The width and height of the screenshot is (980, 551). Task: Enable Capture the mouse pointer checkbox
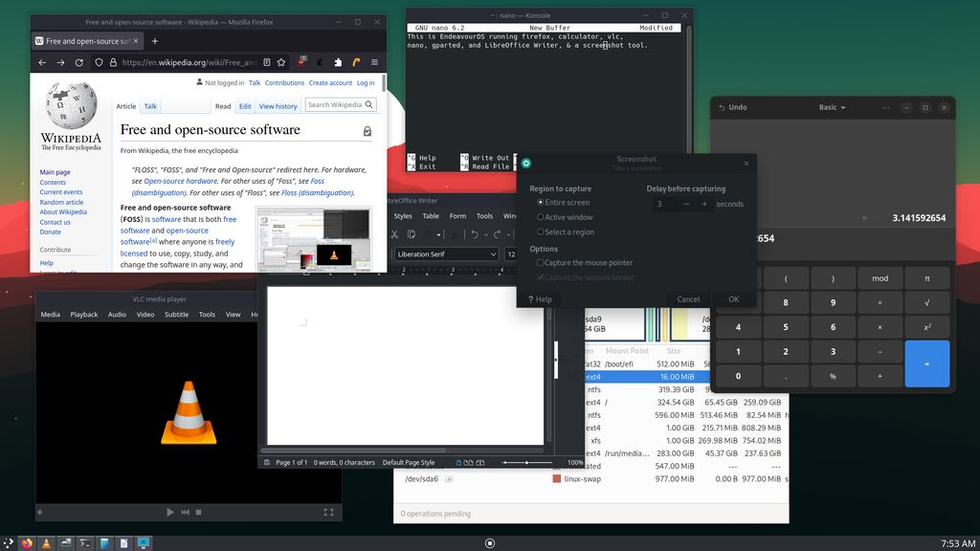(x=541, y=263)
